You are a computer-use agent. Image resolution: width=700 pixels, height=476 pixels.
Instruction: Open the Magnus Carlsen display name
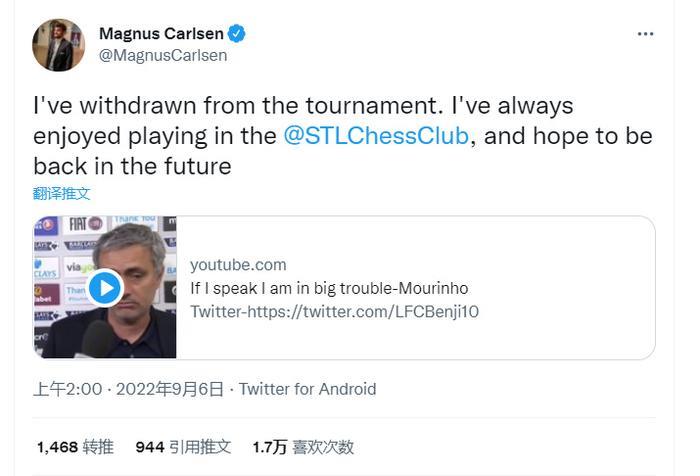click(160, 34)
